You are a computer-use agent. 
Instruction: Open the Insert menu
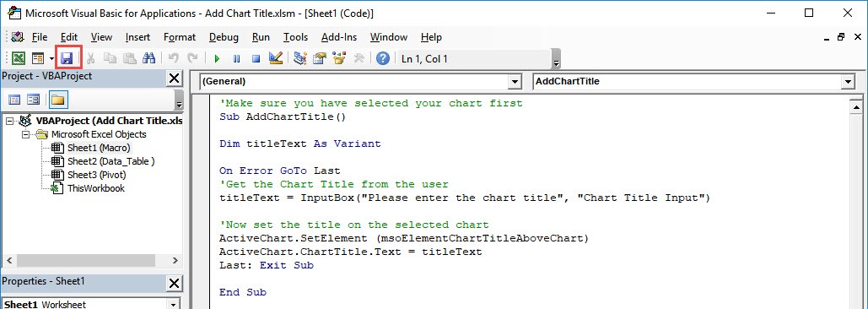point(137,37)
